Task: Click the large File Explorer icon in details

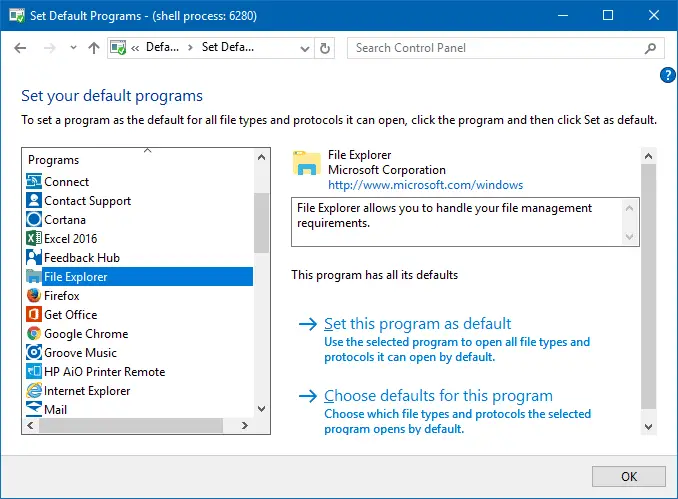Action: click(x=307, y=163)
